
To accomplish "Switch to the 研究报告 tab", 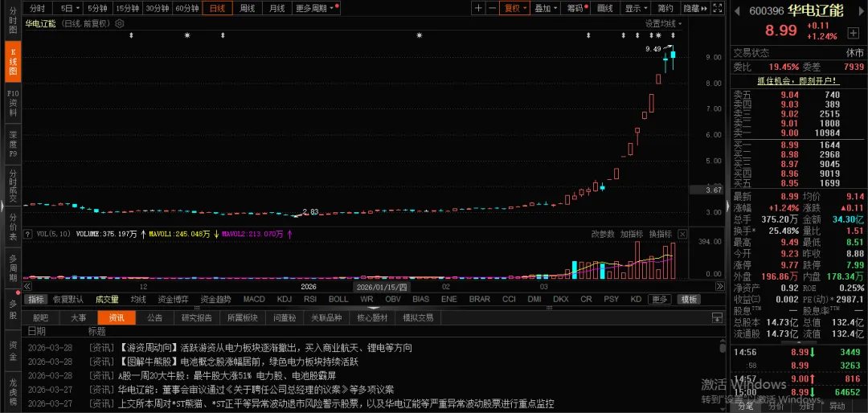I will point(197,317).
